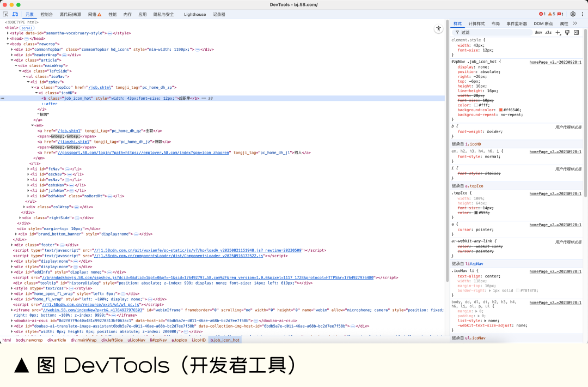Viewport: 588px width, 387px height.
Task: Switch to the 控制台 tab
Action: (47, 14)
